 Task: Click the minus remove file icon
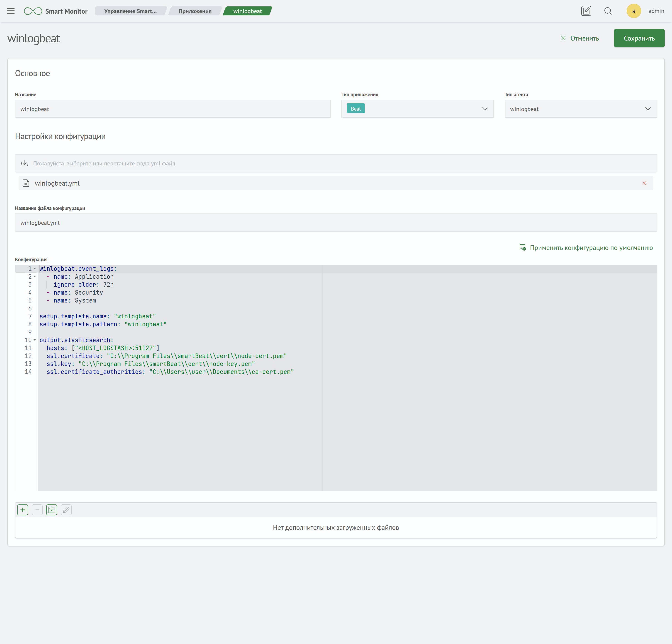(37, 510)
